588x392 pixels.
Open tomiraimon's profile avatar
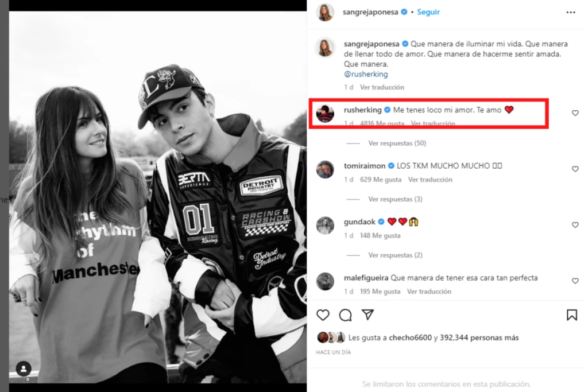coord(325,169)
